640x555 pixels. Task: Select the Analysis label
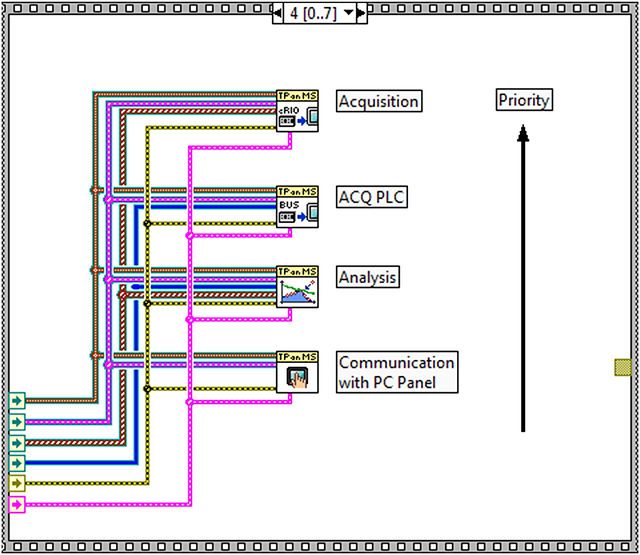click(368, 277)
